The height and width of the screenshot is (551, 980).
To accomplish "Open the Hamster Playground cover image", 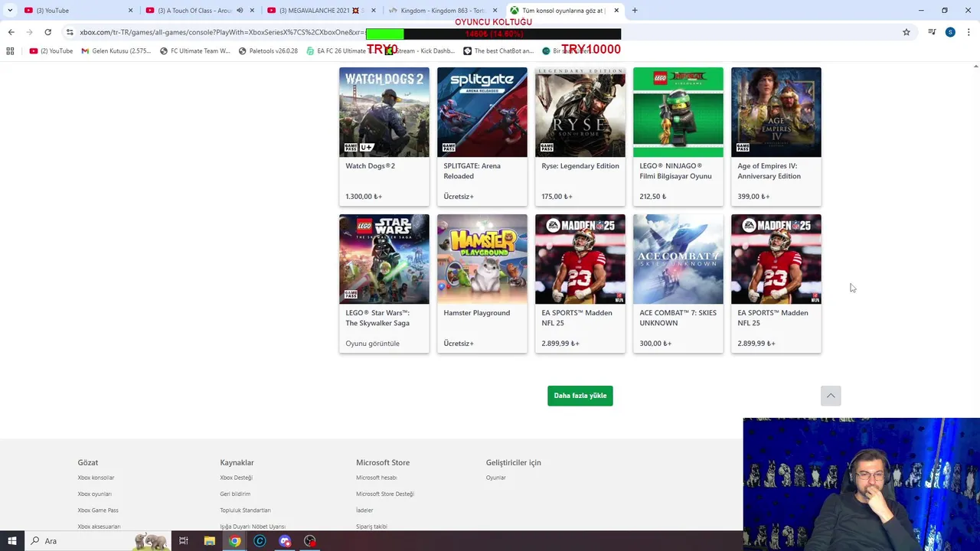I will point(482,259).
